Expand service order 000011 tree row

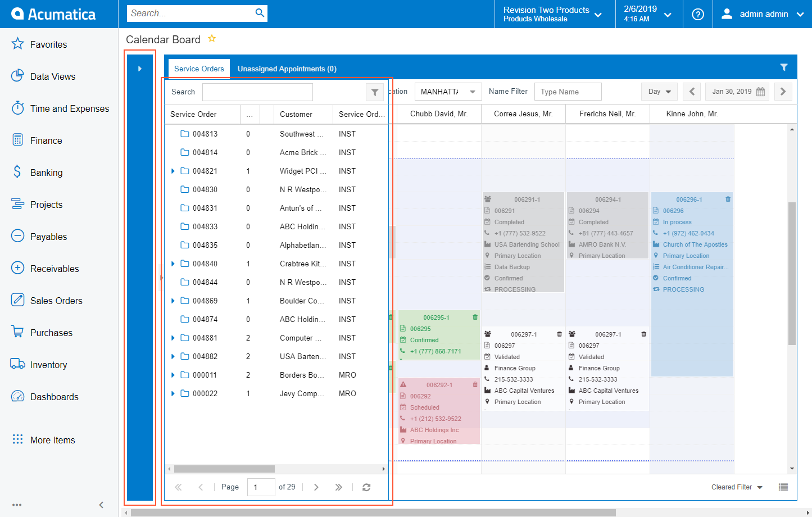point(173,375)
